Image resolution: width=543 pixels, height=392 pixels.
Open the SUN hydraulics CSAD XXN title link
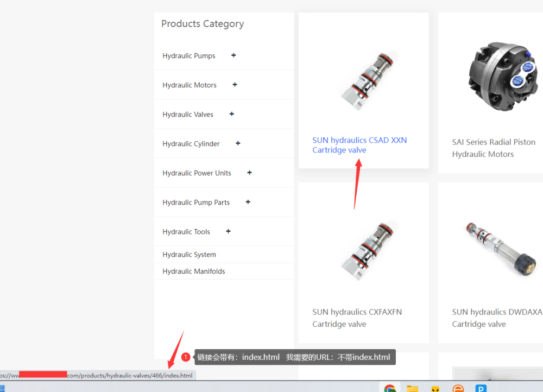click(359, 145)
